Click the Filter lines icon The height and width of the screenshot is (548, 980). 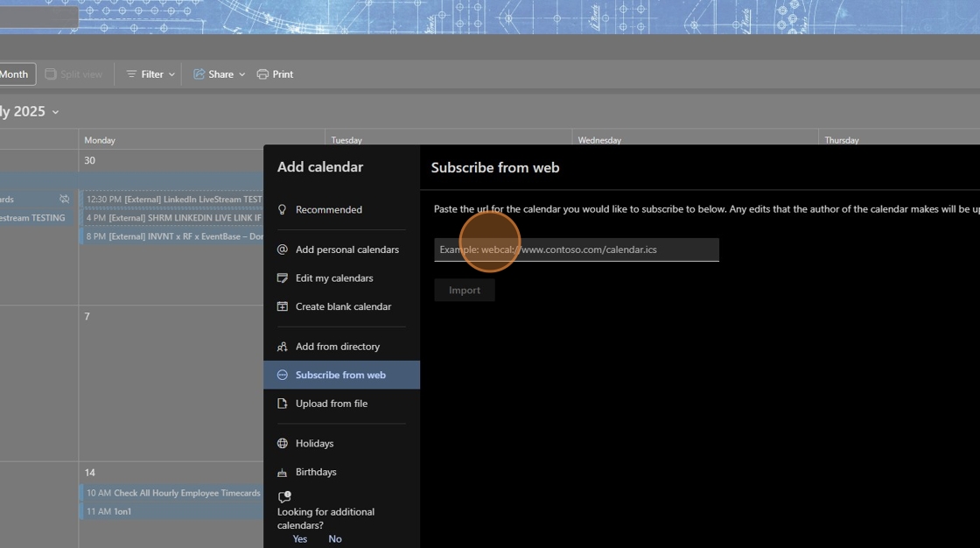(x=132, y=74)
